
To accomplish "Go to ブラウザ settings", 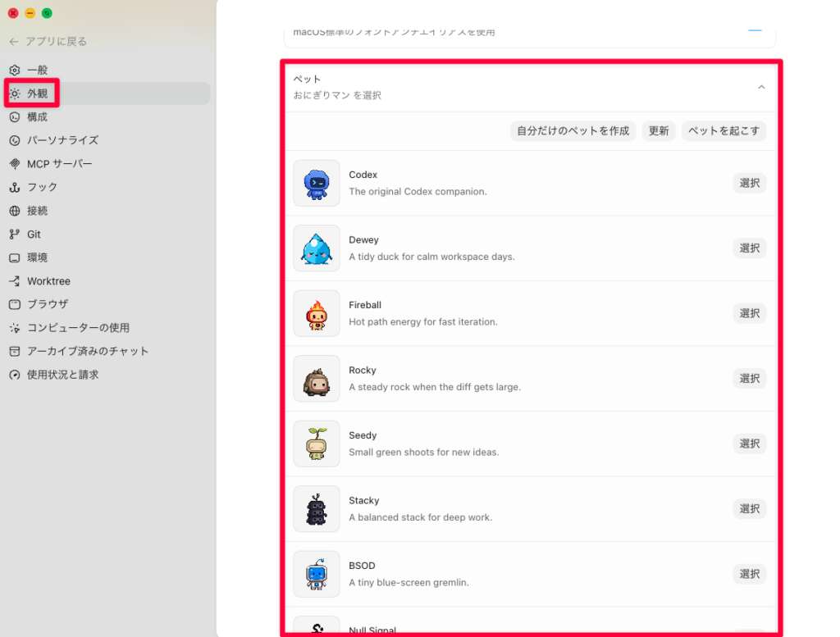I will point(107,305).
